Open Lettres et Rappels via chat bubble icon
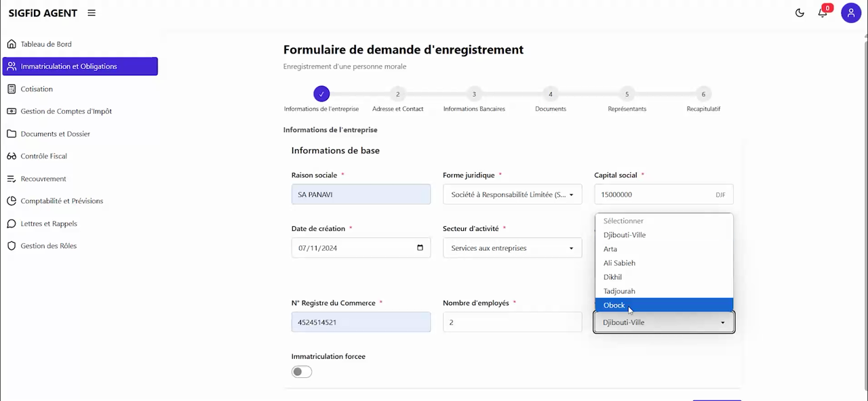Image resolution: width=868 pixels, height=401 pixels. [12, 224]
